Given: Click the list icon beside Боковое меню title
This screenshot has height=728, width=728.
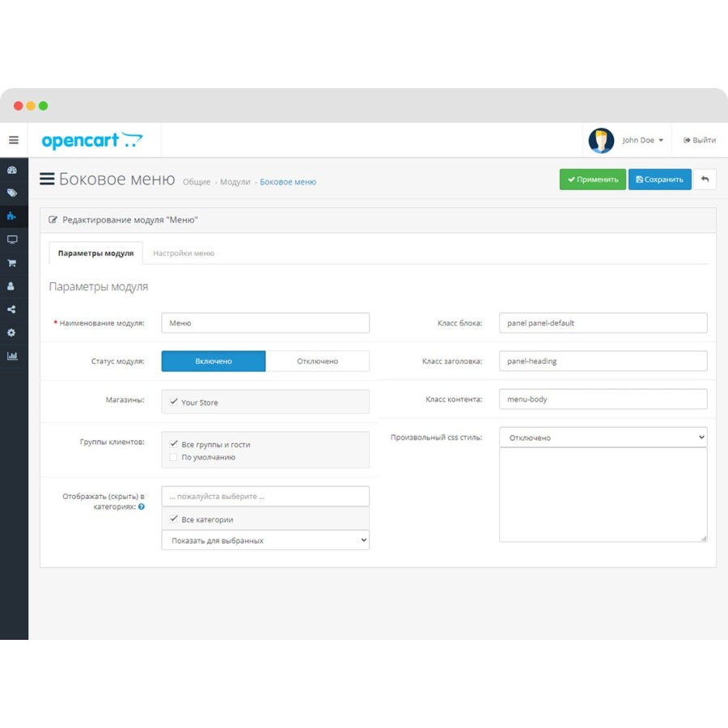Looking at the screenshot, I should [x=47, y=179].
